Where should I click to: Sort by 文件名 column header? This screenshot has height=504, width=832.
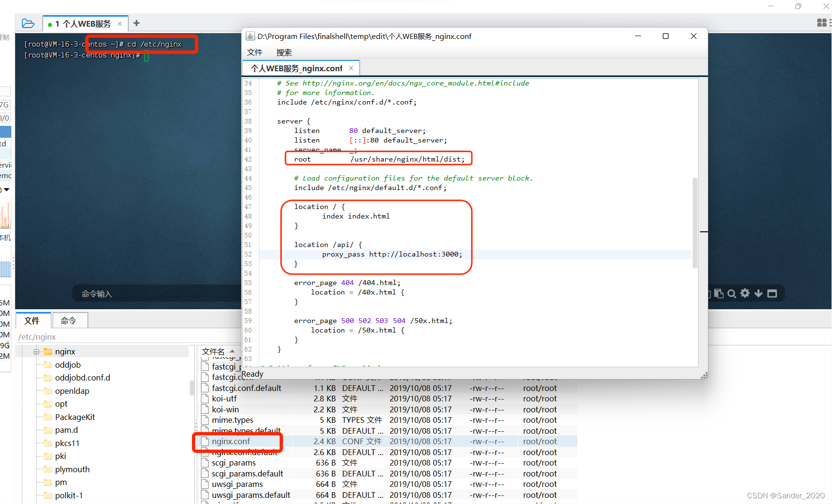219,352
